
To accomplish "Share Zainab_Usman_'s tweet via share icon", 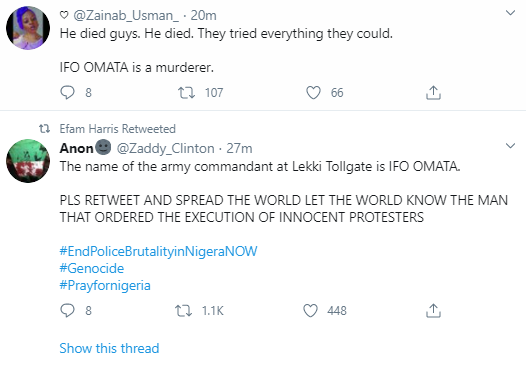I will pos(433,93).
